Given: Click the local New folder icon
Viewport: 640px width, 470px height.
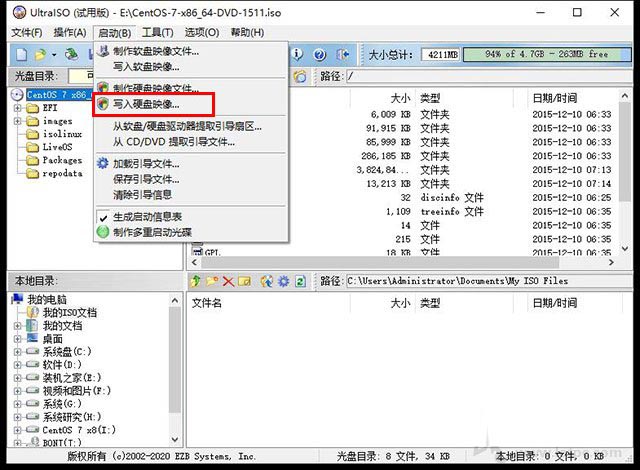Looking at the screenshot, I should point(211,281).
